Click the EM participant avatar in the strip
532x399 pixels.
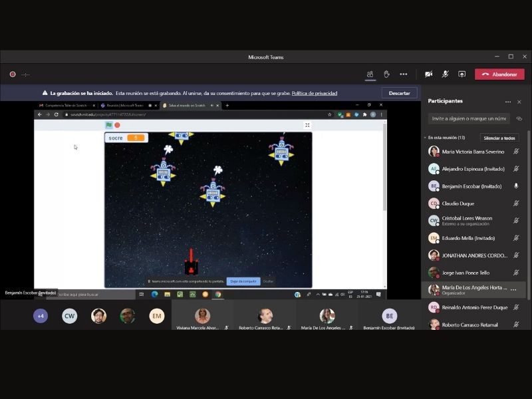[157, 316]
